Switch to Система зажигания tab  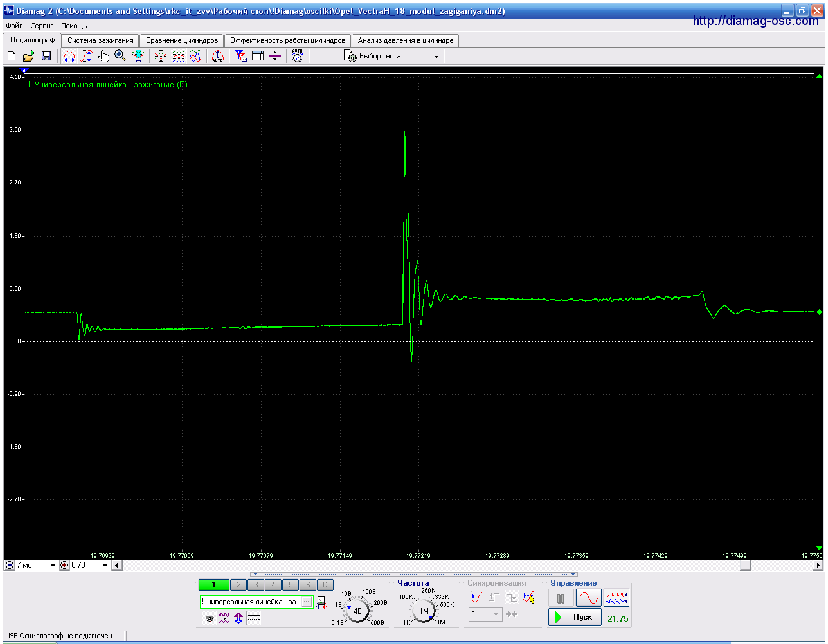(100, 40)
